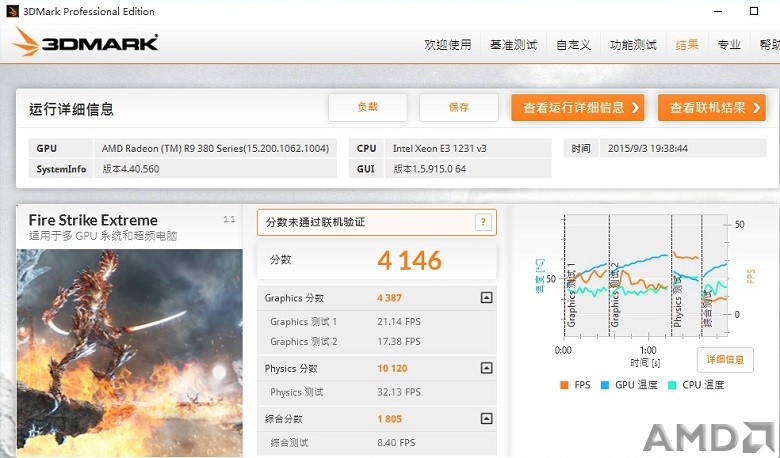Click the Intel Xeon E3 1231 v3 text
The width and height of the screenshot is (780, 458).
(x=440, y=148)
